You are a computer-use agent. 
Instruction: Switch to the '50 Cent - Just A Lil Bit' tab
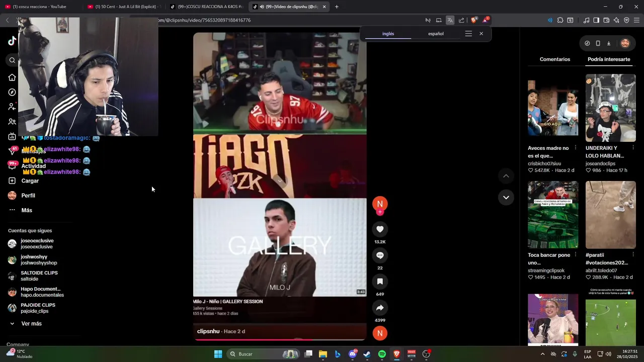[124, 7]
